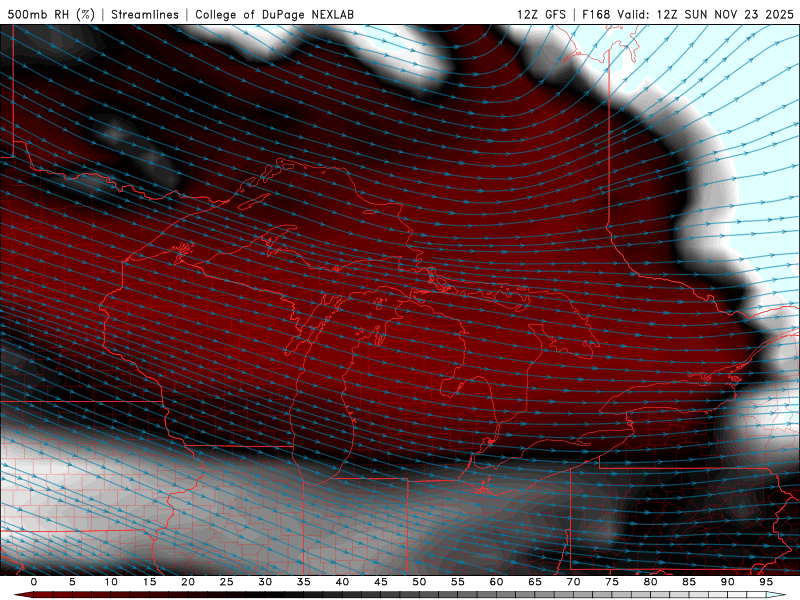Click the 'Streamlines' label in the header
Viewport: 800px width, 600px height.
[145, 14]
